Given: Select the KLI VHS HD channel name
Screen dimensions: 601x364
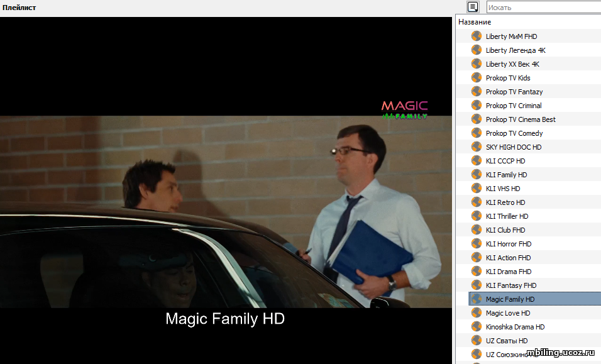Looking at the screenshot, I should coord(503,189).
